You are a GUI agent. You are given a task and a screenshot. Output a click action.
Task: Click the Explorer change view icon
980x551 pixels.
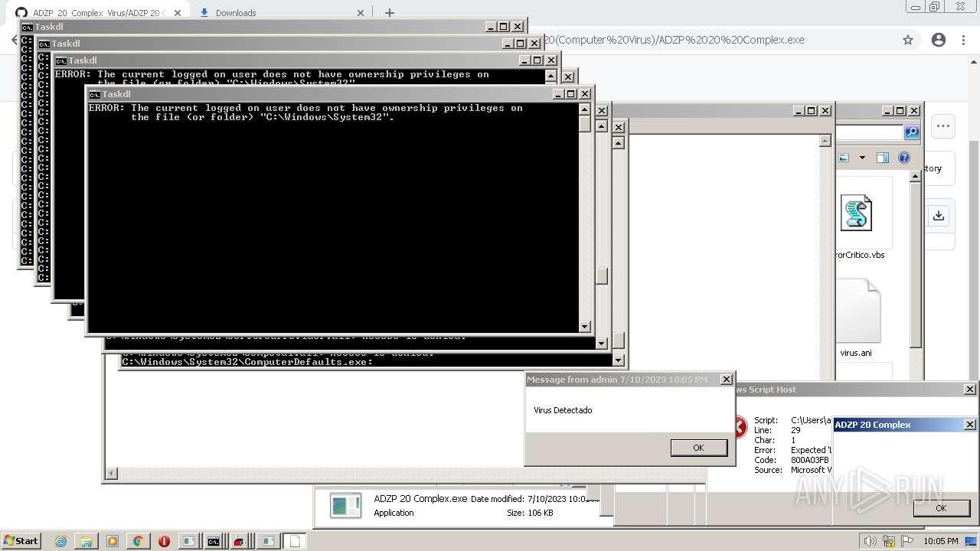tap(844, 158)
